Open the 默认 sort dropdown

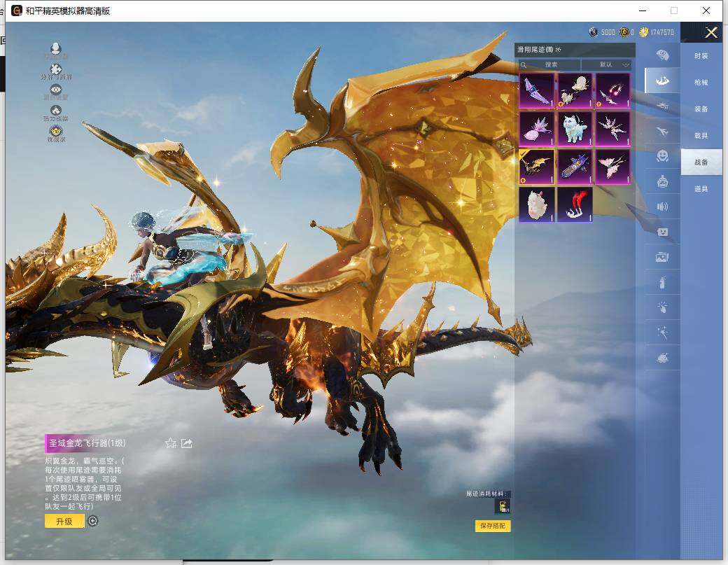(x=606, y=64)
